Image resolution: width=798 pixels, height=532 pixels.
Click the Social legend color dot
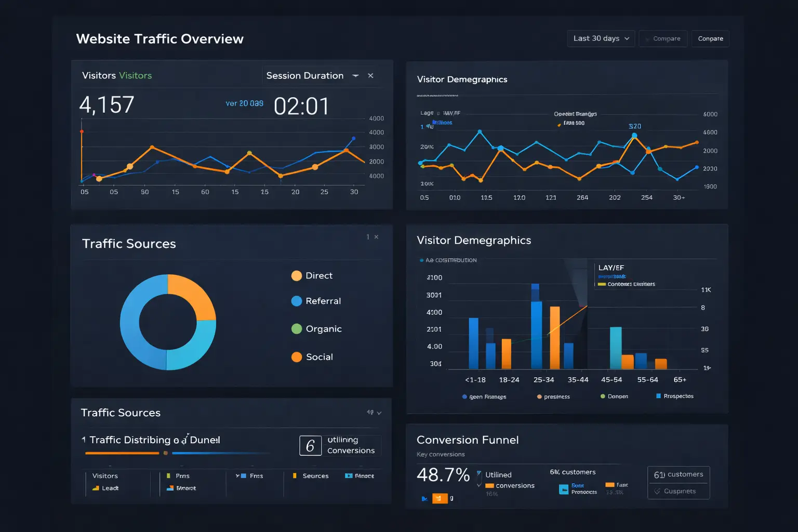(297, 357)
